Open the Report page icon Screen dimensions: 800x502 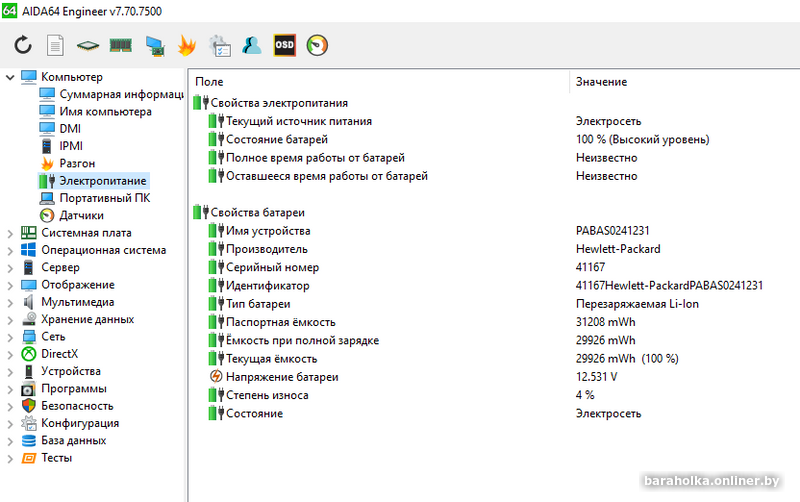tap(55, 45)
